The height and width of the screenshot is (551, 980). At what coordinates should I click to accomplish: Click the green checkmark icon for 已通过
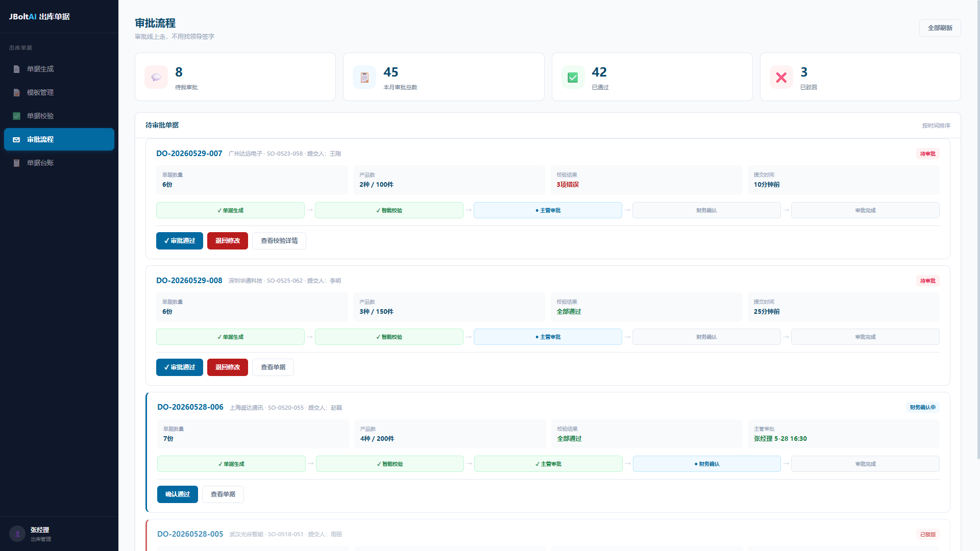tap(573, 77)
